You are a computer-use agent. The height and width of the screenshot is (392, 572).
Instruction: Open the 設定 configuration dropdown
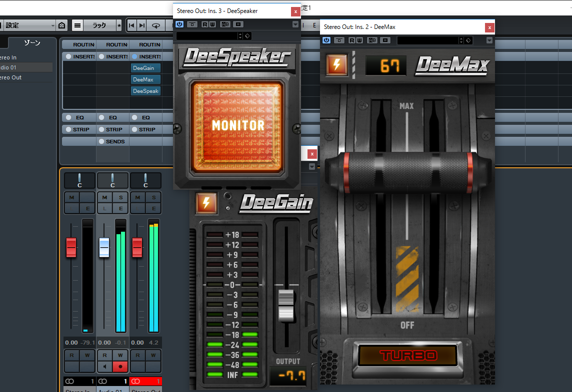coord(28,25)
